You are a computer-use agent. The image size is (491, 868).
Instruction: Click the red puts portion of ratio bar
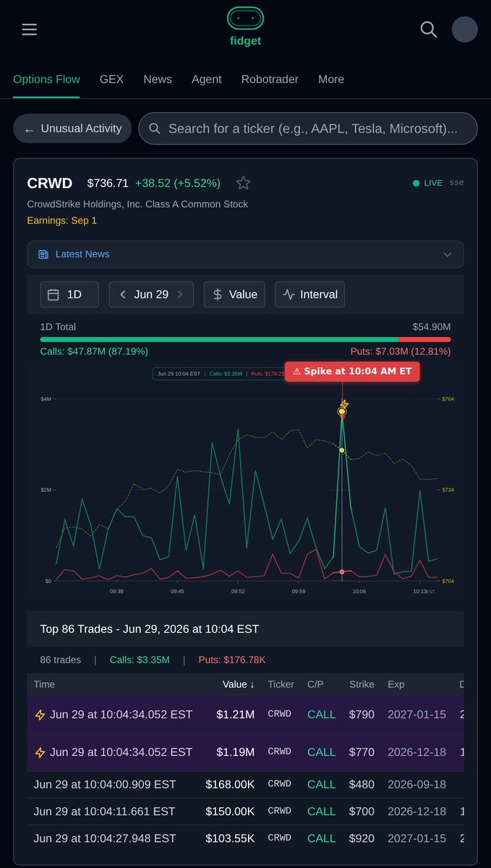tap(424, 339)
